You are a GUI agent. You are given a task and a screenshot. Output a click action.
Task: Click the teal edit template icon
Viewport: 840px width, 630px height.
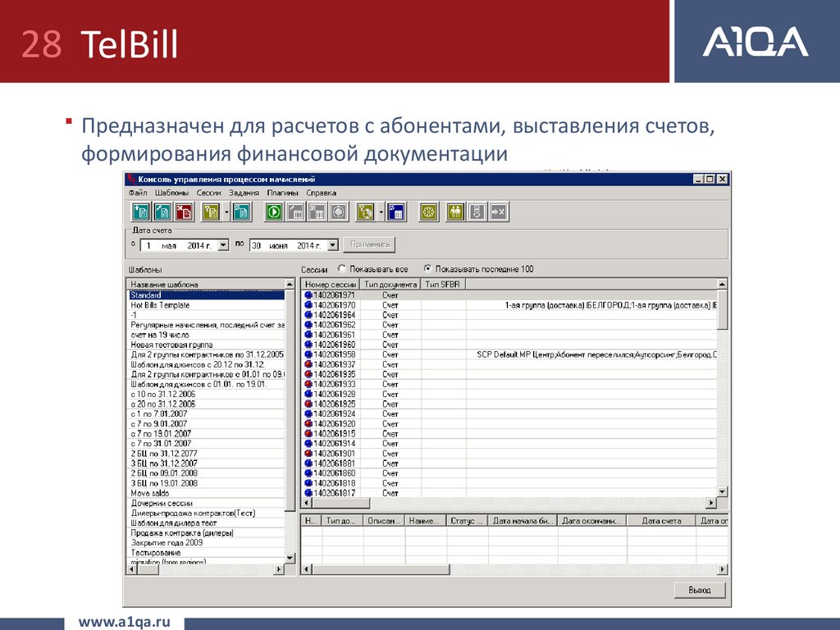[162, 212]
